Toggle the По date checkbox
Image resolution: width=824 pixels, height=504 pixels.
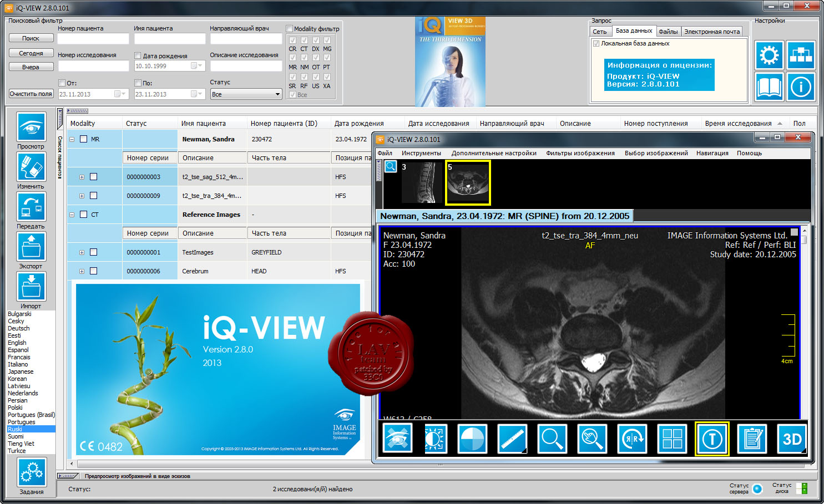[138, 83]
